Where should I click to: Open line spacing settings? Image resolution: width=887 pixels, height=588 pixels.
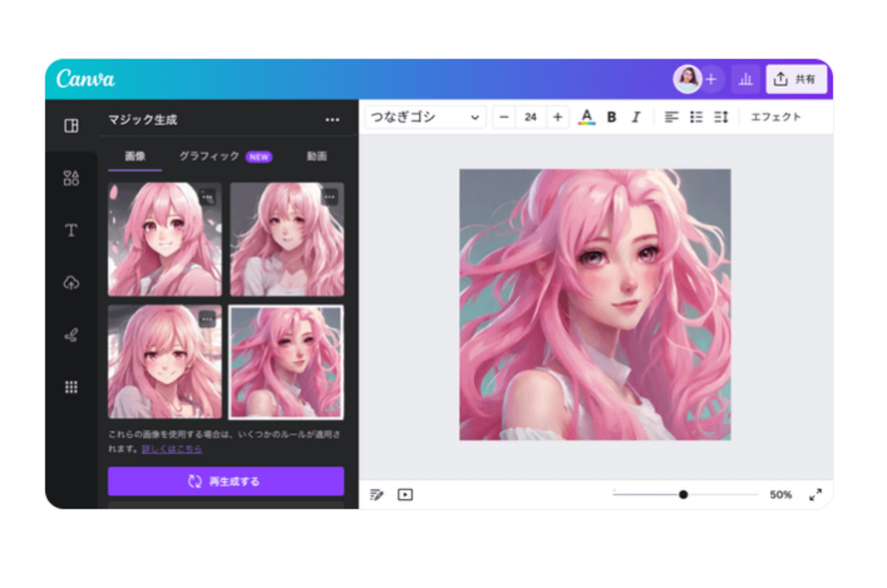click(721, 117)
